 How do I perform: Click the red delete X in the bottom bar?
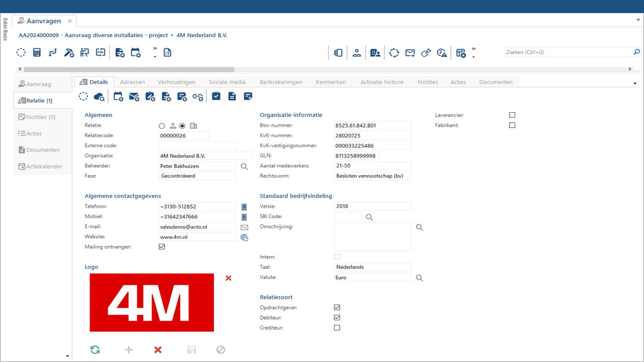(158, 349)
